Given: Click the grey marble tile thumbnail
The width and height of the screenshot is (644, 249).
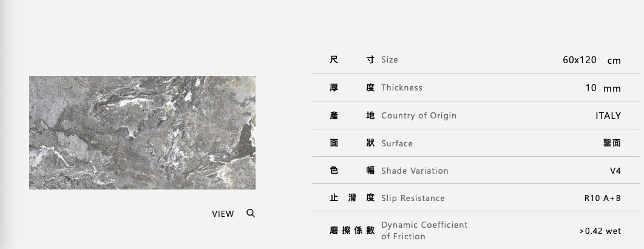Looking at the screenshot, I should click(x=142, y=132).
